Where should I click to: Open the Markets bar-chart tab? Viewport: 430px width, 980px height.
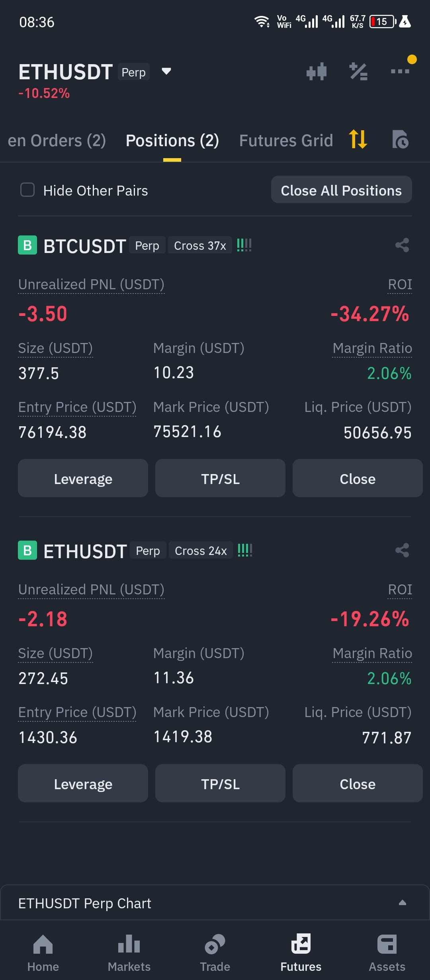(x=129, y=953)
